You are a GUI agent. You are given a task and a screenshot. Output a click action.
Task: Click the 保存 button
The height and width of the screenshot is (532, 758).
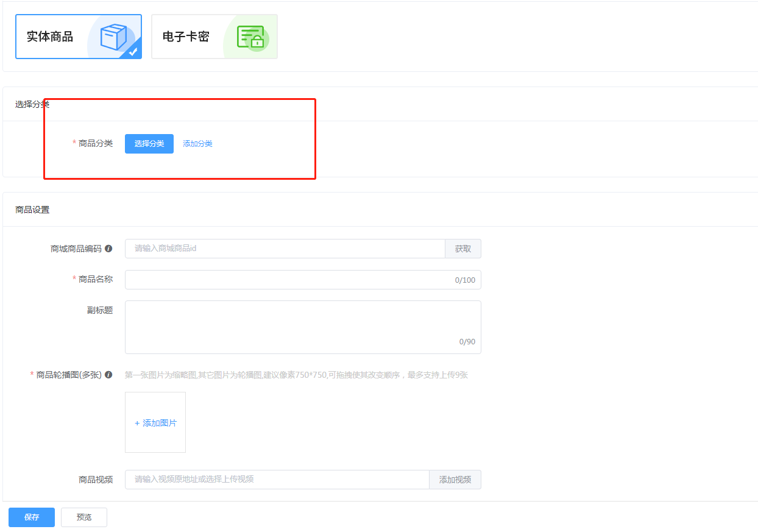[32, 517]
